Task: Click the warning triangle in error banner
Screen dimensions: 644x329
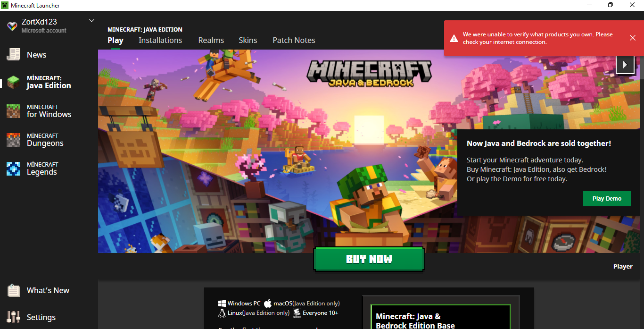Action: click(x=453, y=38)
